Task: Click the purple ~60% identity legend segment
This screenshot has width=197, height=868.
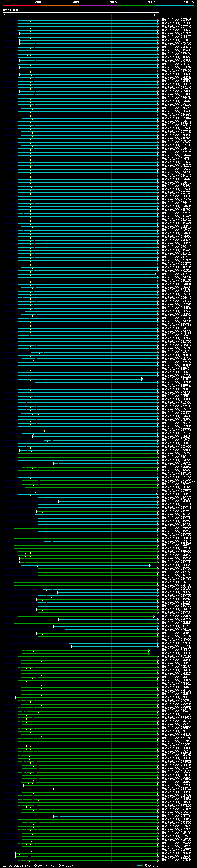Action: [x=99, y=6]
